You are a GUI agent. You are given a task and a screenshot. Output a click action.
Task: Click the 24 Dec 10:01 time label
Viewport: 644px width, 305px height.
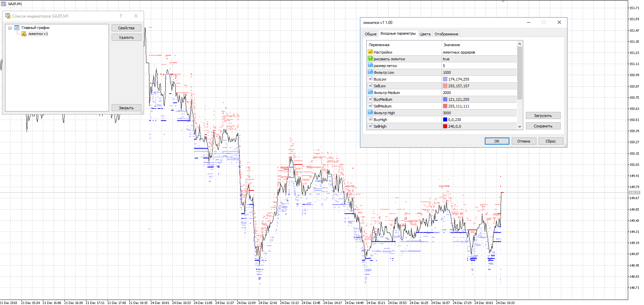(160, 303)
